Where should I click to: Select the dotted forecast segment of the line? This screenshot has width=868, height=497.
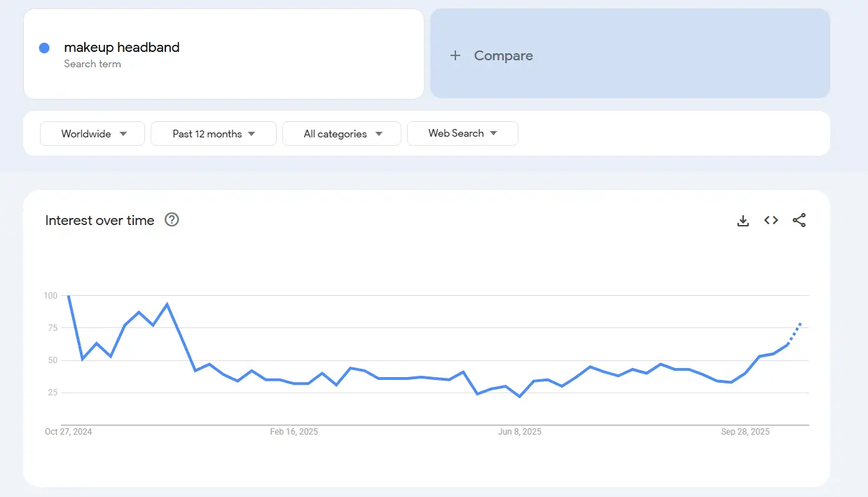pyautogui.click(x=794, y=333)
